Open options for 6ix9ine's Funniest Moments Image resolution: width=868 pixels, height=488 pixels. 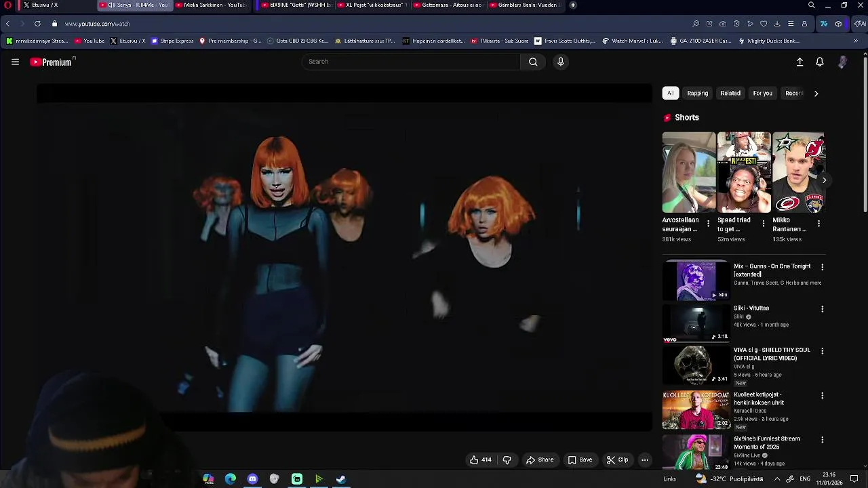coord(822,440)
